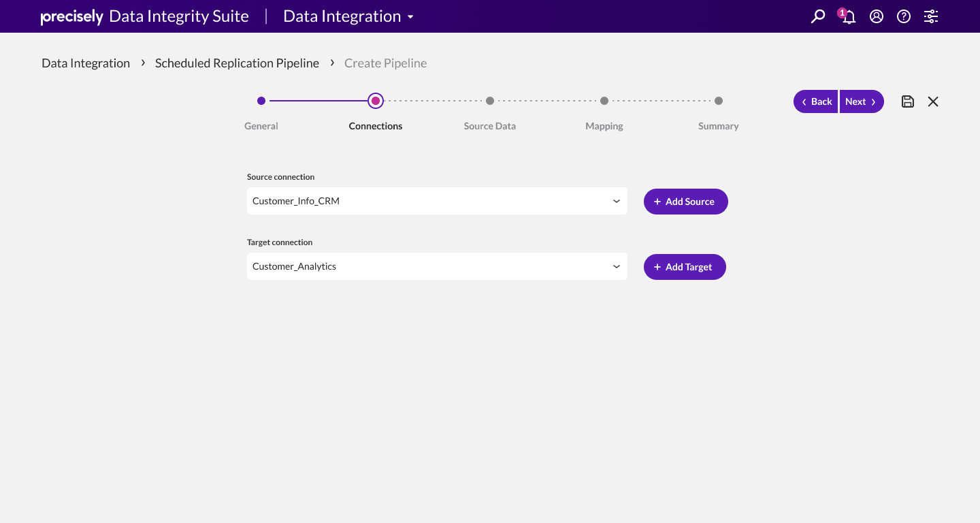Click the Add Source button
This screenshot has height=523, width=980.
[x=686, y=202]
